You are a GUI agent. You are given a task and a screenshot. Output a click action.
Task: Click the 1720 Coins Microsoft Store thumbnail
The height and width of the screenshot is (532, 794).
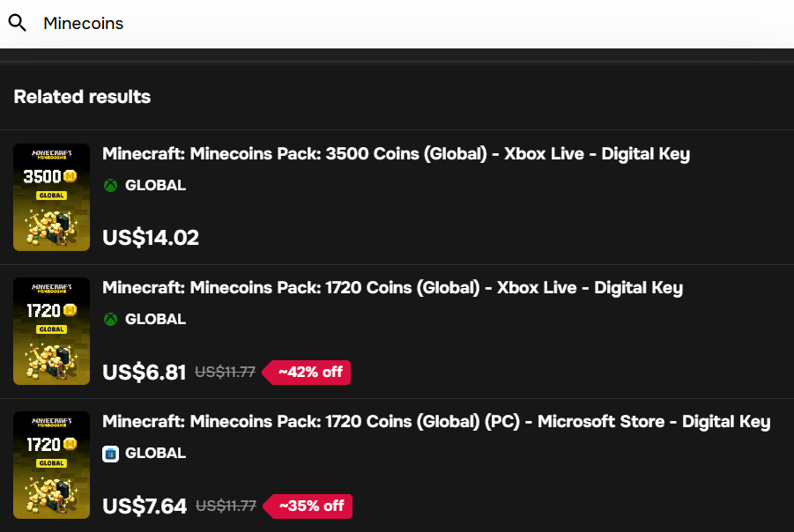pyautogui.click(x=51, y=465)
